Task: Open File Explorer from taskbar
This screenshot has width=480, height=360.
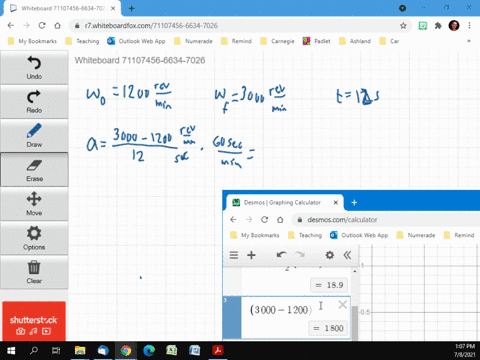Action: 80,351
